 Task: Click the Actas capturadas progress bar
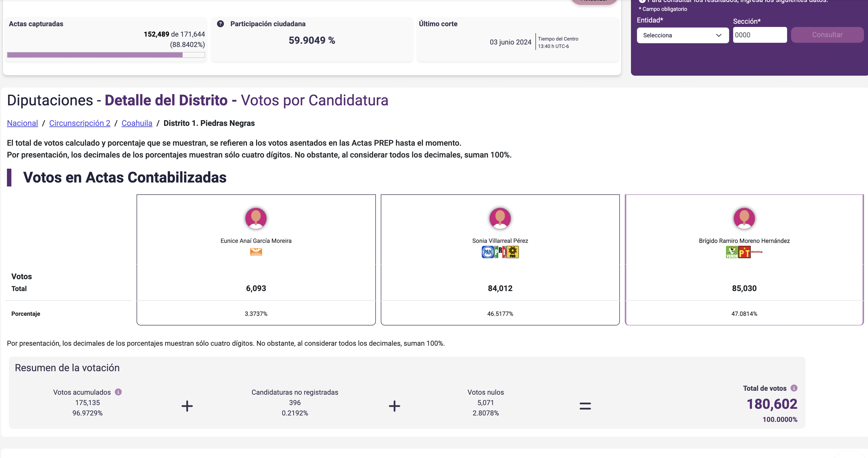pyautogui.click(x=106, y=55)
